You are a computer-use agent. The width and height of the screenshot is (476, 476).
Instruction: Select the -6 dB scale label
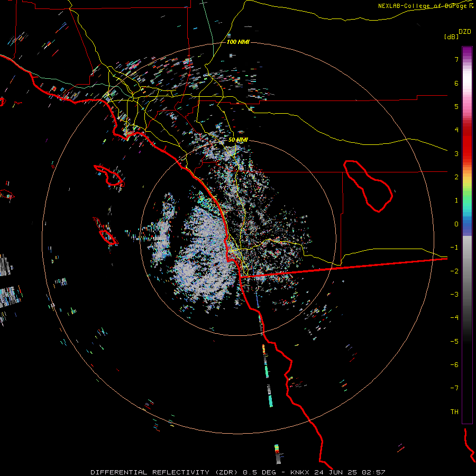pyautogui.click(x=454, y=365)
